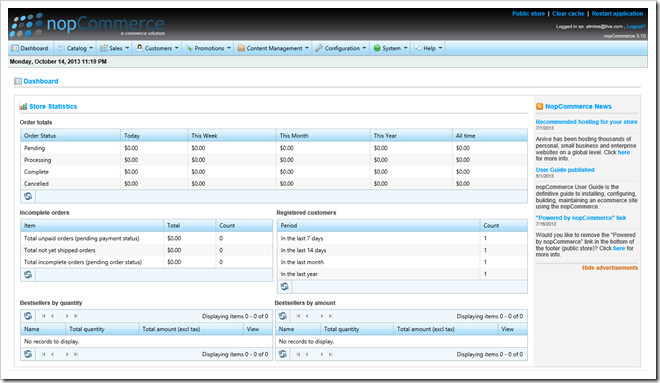The width and height of the screenshot is (660, 383).
Task: Click Restart application link
Action: tap(617, 14)
